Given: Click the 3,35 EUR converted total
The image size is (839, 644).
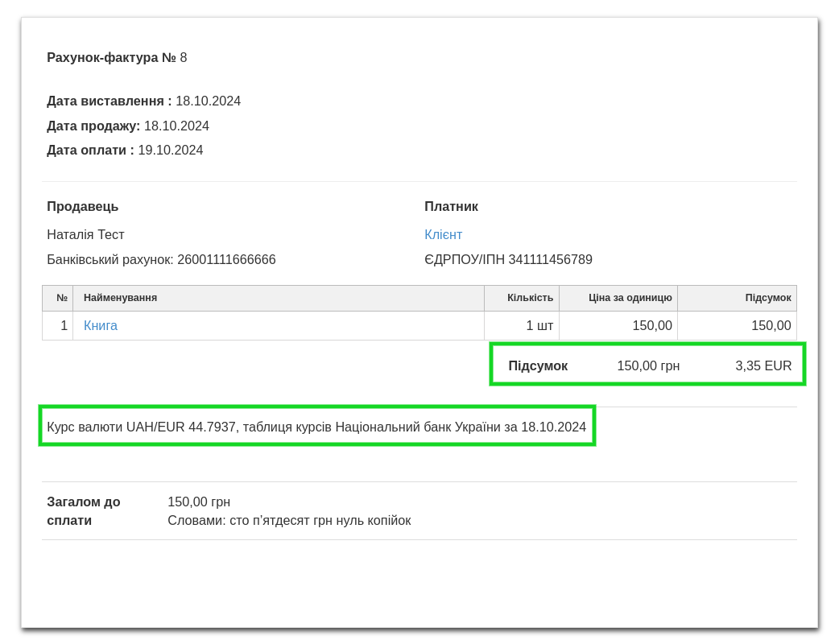Looking at the screenshot, I should click(x=763, y=366).
